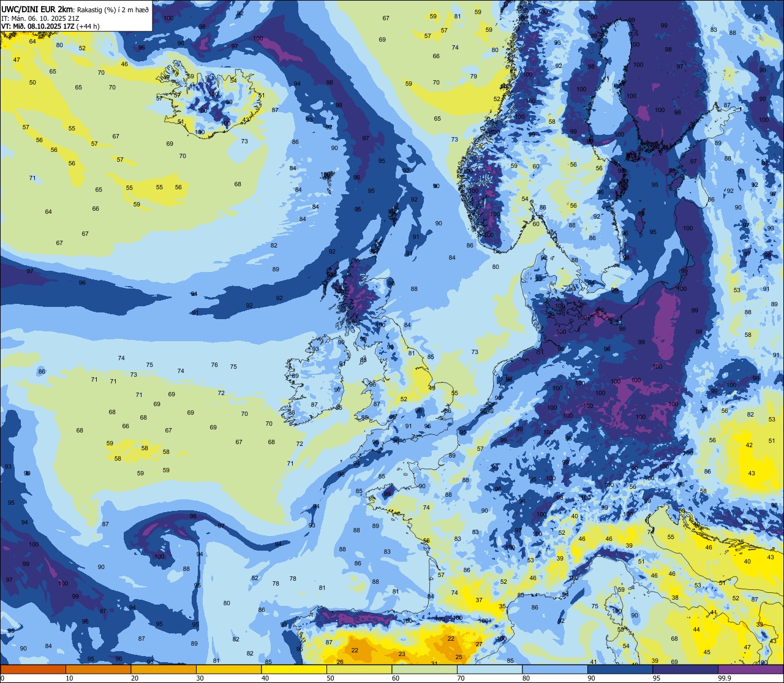
Task: Pick the amber 20–30 legend color segment
Action: 164,669
